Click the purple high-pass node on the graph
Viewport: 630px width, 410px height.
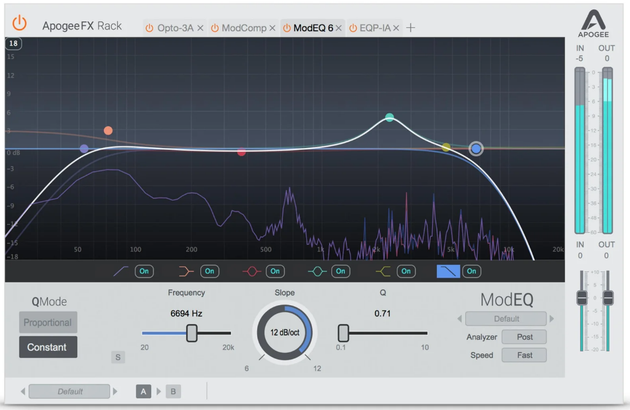tap(84, 149)
